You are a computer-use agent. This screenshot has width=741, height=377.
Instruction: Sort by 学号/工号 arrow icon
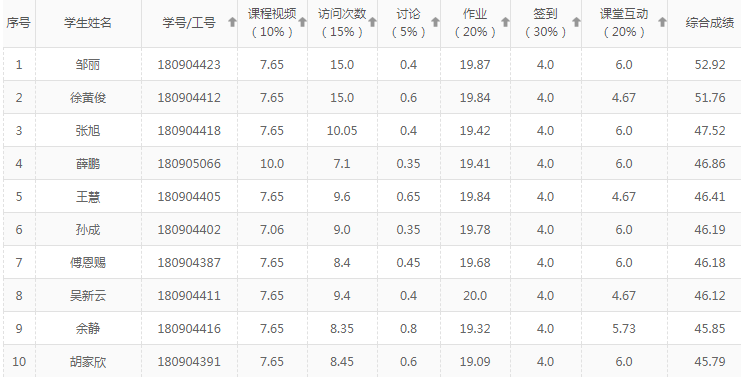click(x=232, y=22)
